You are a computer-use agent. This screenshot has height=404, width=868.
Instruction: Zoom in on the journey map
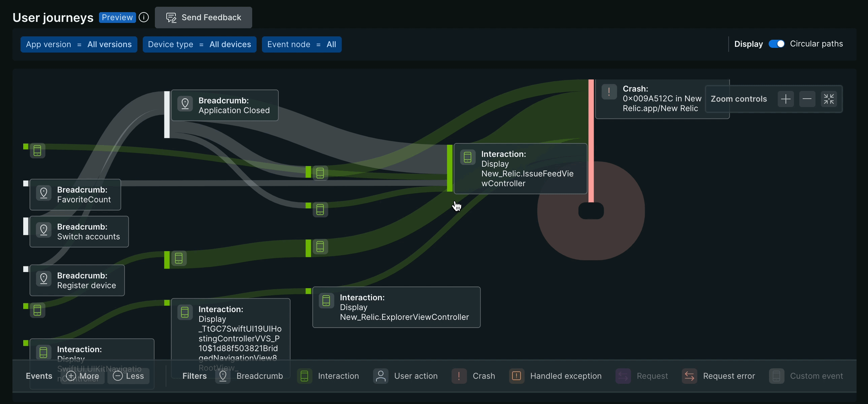tap(786, 99)
